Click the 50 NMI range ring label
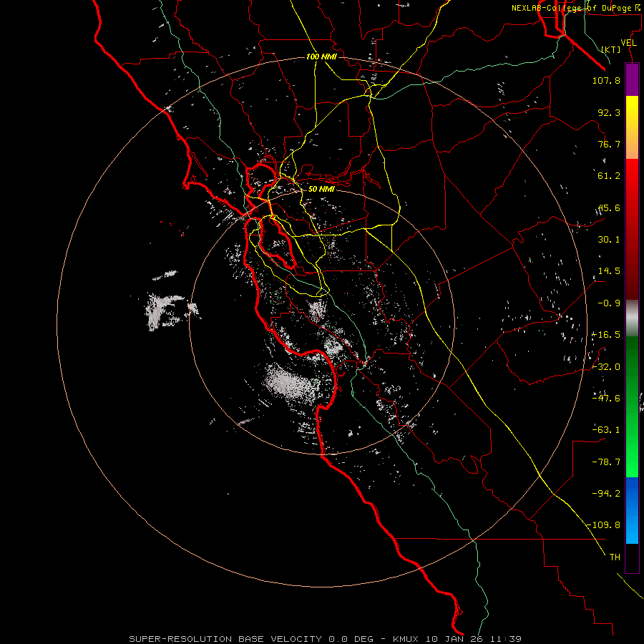Viewport: 644px width, 644px height. (321, 189)
